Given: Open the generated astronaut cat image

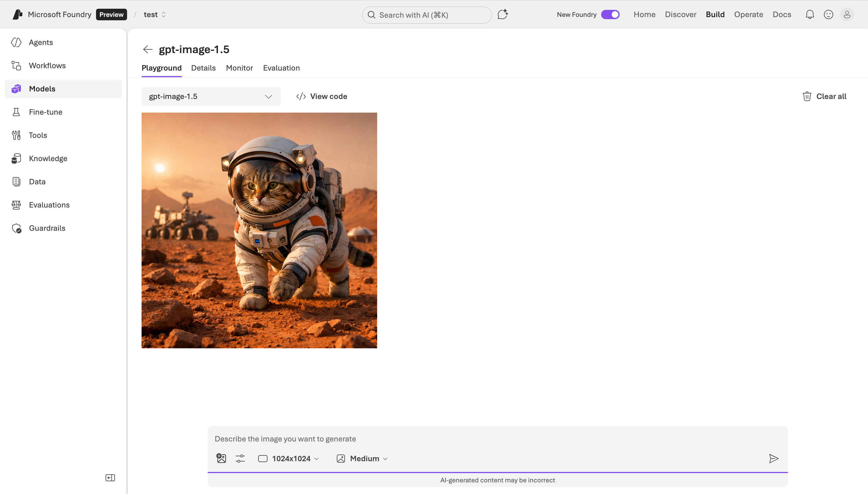Looking at the screenshot, I should point(259,230).
